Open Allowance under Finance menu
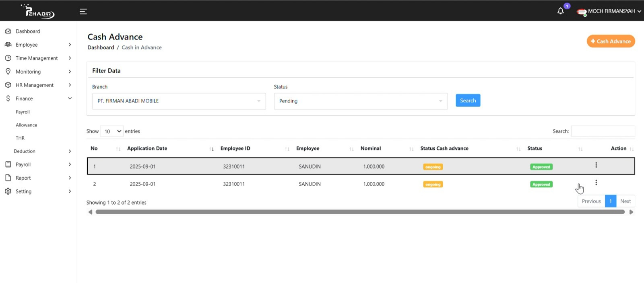 click(27, 125)
